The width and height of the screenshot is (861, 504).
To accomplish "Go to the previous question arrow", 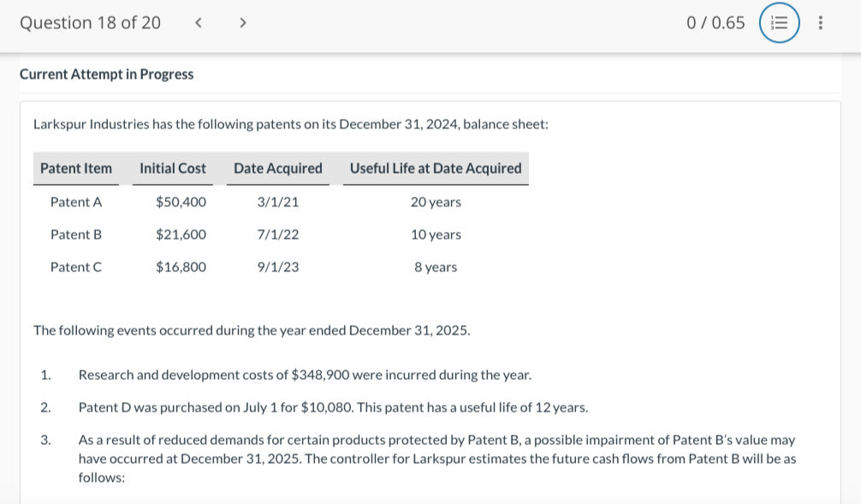I will coord(199,22).
